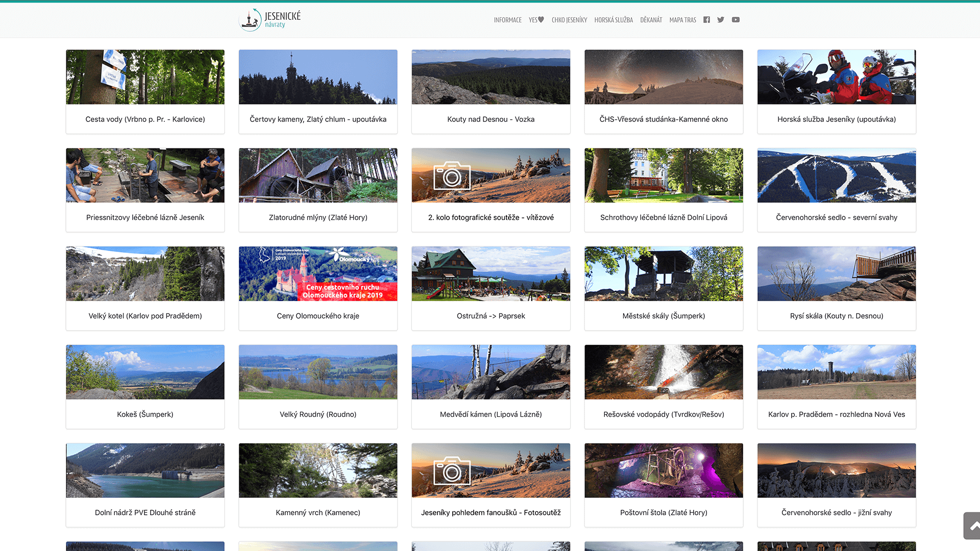The image size is (980, 551).
Task: Click the Horská služba Jeseníky rescuers thumbnail
Action: [x=836, y=77]
